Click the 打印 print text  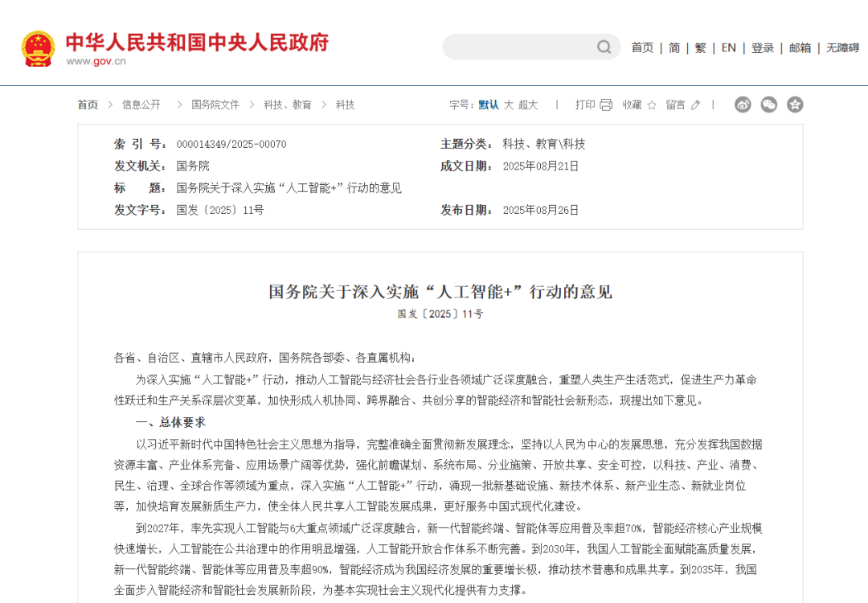pyautogui.click(x=585, y=105)
